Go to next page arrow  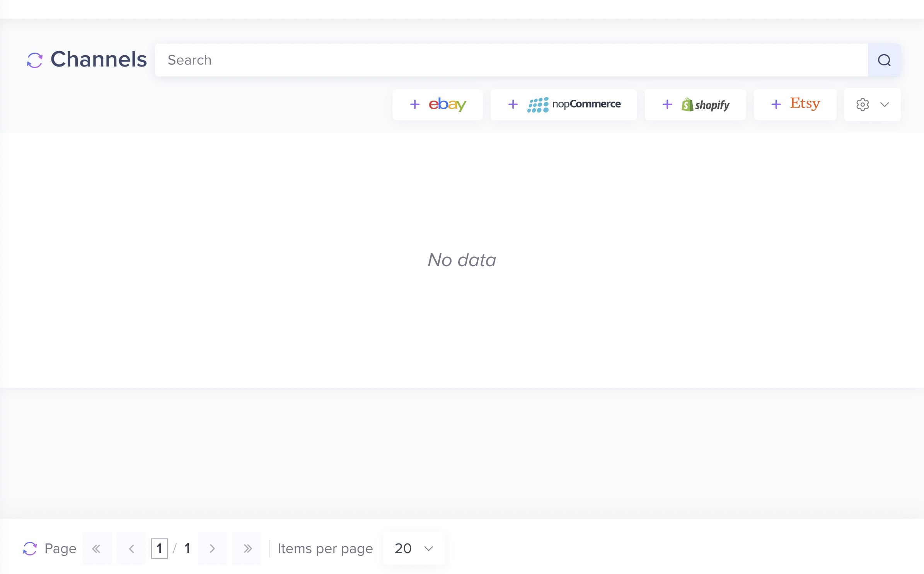[212, 548]
